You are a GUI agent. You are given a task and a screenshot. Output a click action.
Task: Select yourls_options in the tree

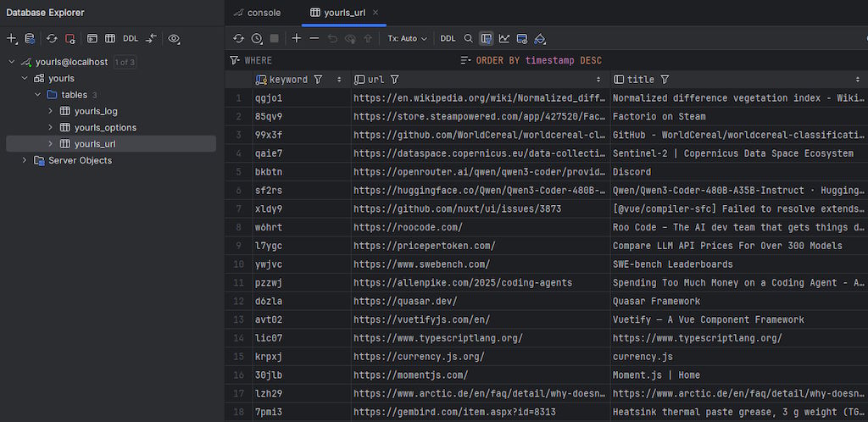click(x=105, y=128)
